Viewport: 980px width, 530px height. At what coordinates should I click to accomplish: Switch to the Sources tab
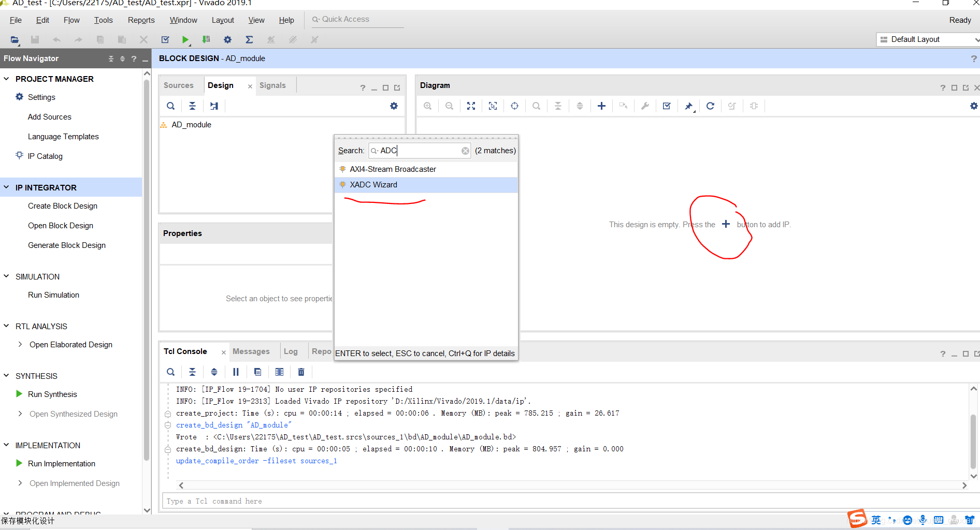[x=179, y=85]
